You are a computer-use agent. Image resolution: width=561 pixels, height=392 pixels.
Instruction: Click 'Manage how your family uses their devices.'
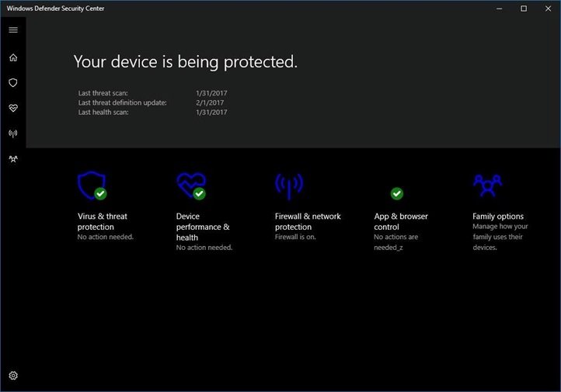tap(500, 237)
